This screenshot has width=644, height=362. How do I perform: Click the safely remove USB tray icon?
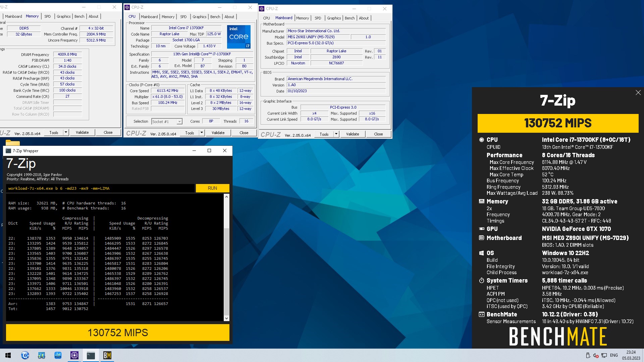pyautogui.click(x=588, y=355)
